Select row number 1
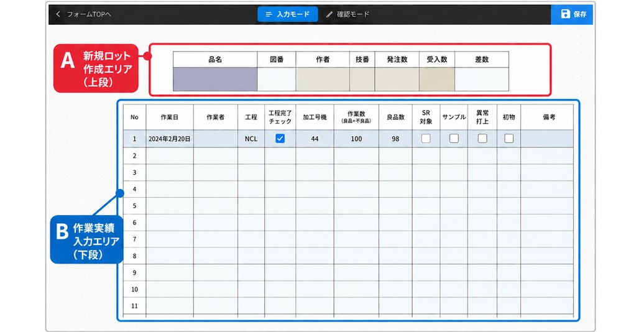Image resolution: width=644 pixels, height=332 pixels. (x=134, y=139)
